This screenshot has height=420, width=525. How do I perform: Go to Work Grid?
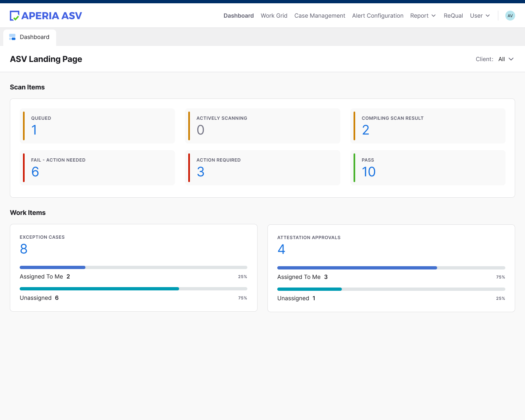[274, 16]
